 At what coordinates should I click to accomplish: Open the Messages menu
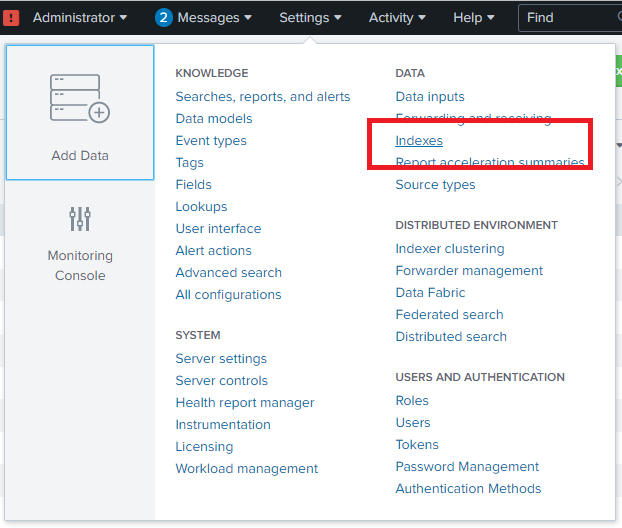214,17
